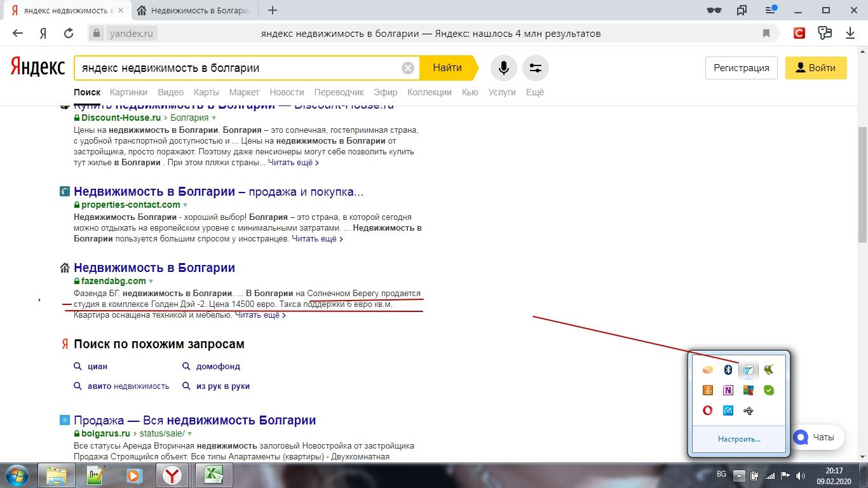The height and width of the screenshot is (488, 868).
Task: Click Настроить... in the tray popup
Action: [739, 439]
